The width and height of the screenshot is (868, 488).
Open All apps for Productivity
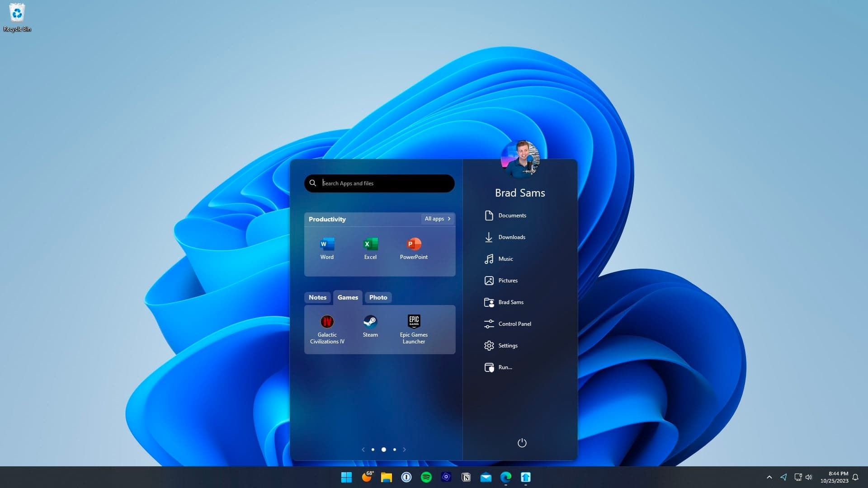[x=437, y=219]
